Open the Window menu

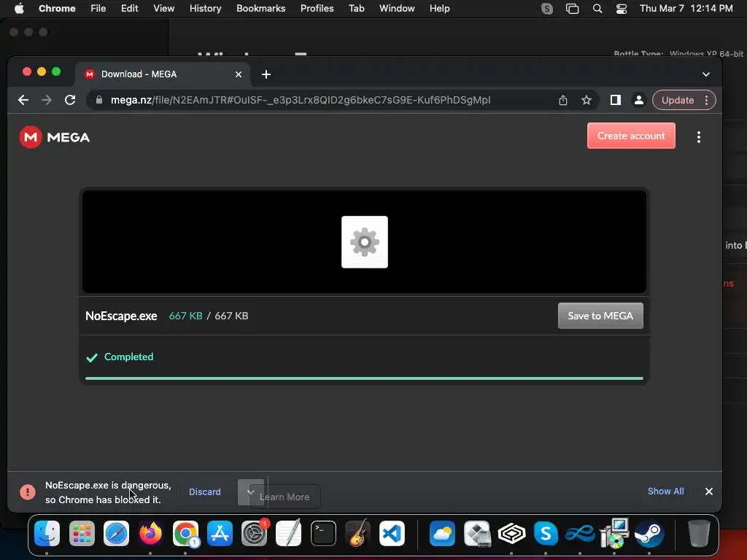(397, 9)
